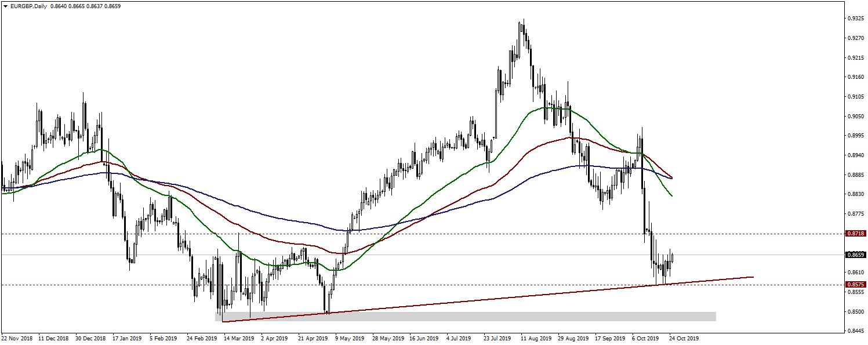Click the 0.9215 price axis label
Image resolution: width=868 pixels, height=345 pixels.
(x=855, y=58)
